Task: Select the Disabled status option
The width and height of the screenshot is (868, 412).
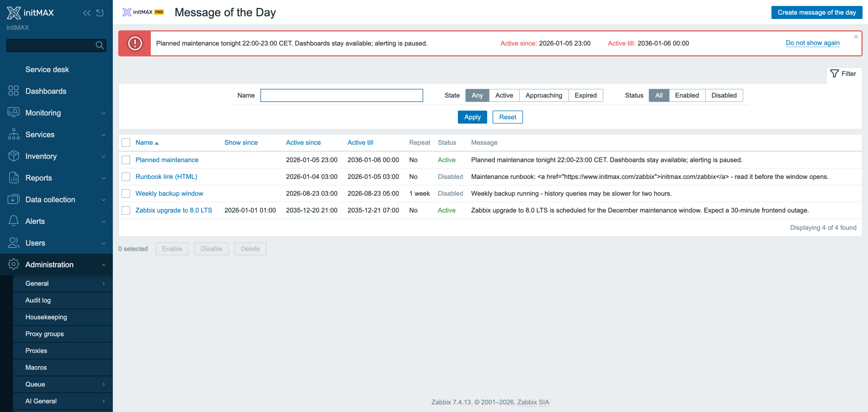Action: coord(724,96)
